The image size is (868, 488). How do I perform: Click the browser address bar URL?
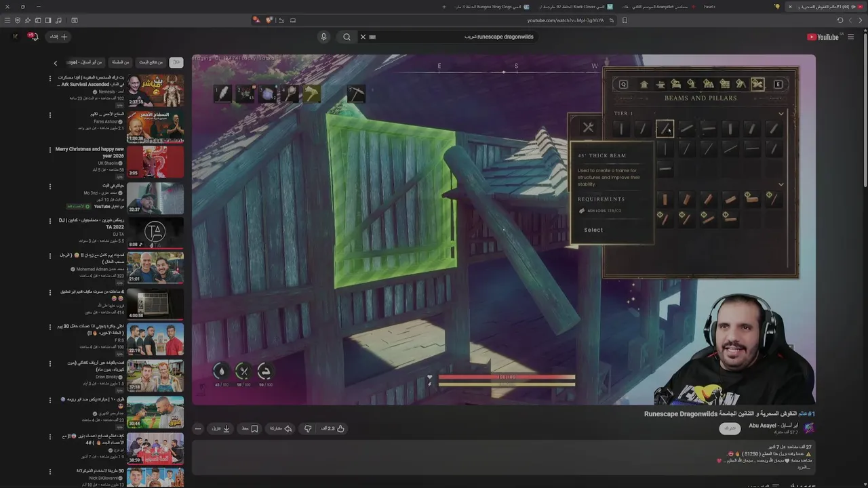pyautogui.click(x=566, y=20)
